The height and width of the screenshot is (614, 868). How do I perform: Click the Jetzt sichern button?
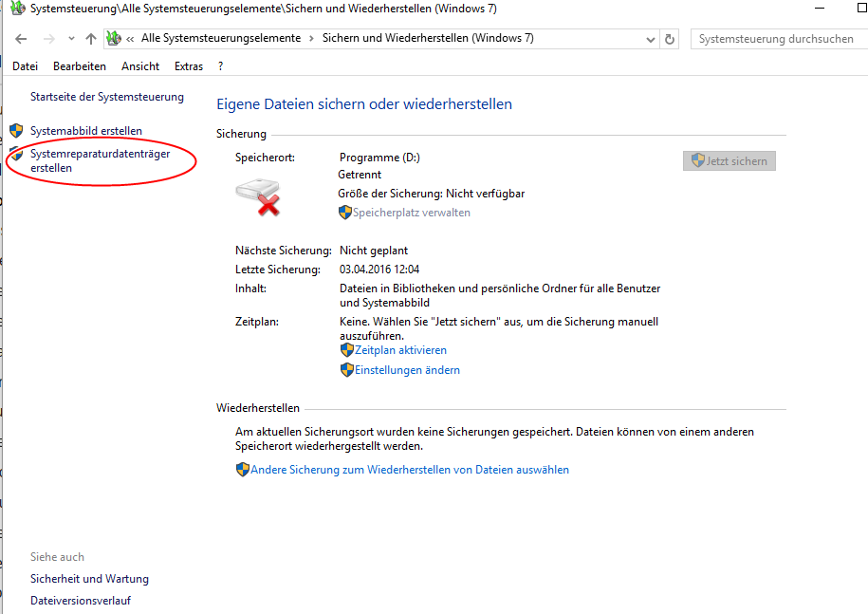[729, 161]
